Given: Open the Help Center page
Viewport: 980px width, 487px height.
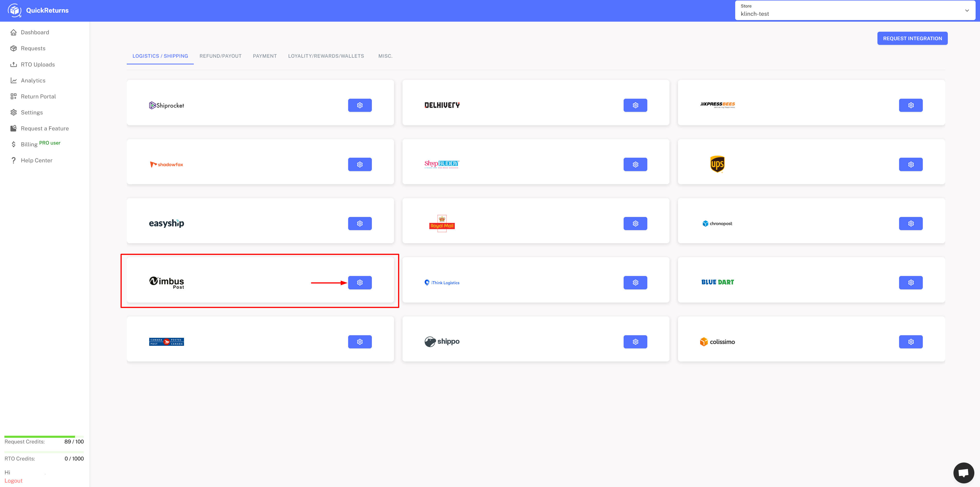Looking at the screenshot, I should pyautogui.click(x=37, y=160).
